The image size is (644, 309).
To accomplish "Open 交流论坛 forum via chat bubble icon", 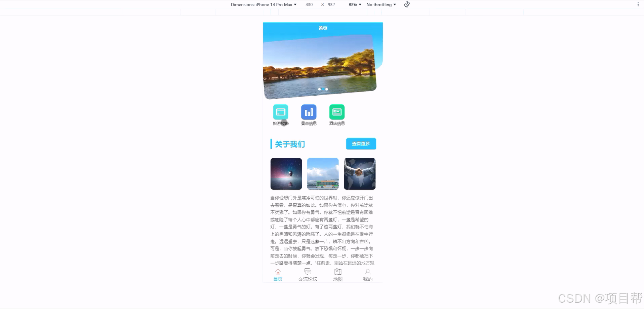I will (308, 272).
